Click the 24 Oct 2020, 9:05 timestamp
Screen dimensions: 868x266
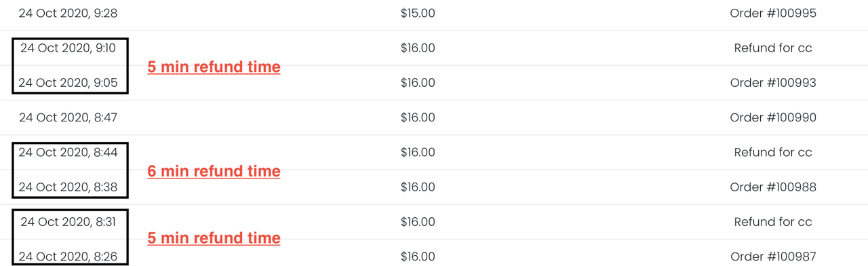point(68,83)
